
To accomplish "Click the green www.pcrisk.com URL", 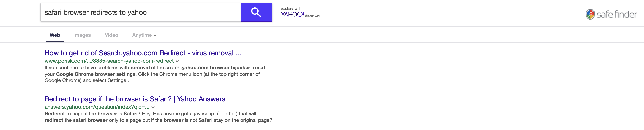I will point(109,61).
